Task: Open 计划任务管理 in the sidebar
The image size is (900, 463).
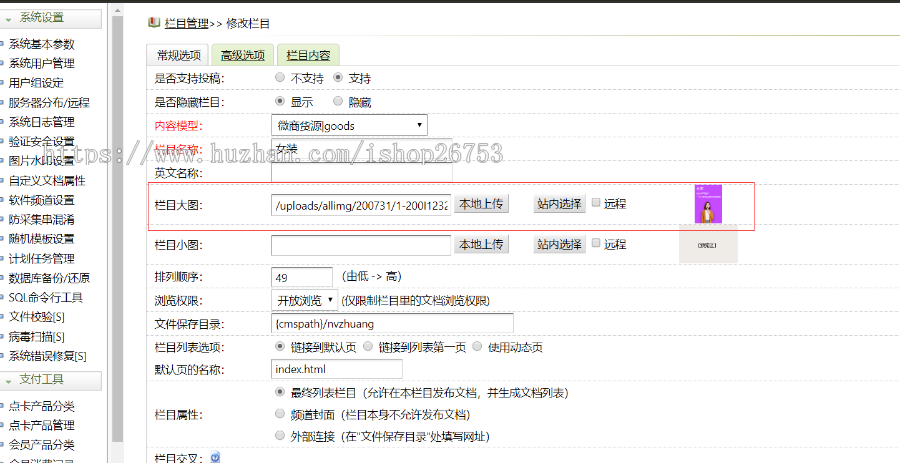Action: pos(41,258)
